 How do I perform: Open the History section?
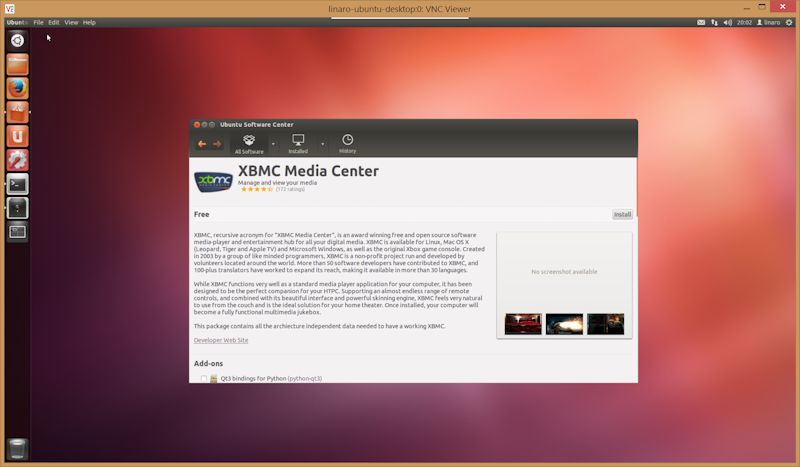tap(347, 144)
